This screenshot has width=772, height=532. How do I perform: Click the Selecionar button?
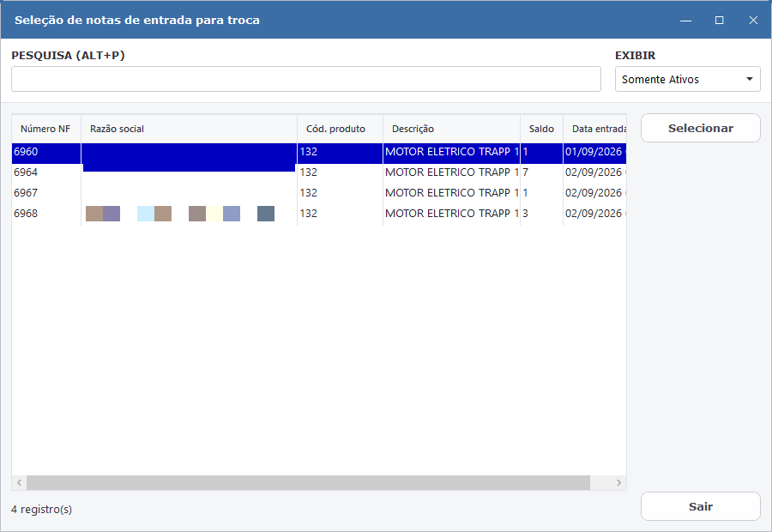(700, 128)
